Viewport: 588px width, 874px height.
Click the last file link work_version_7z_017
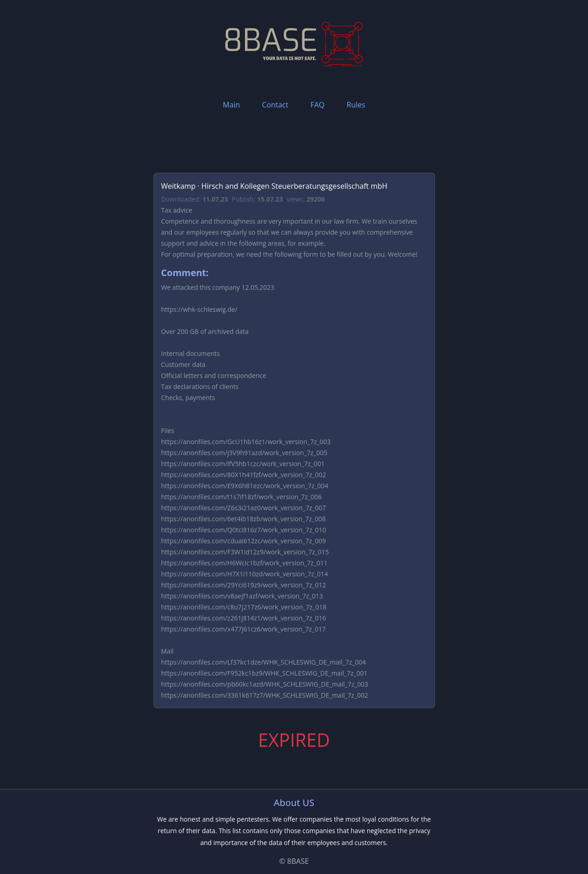[x=243, y=629]
